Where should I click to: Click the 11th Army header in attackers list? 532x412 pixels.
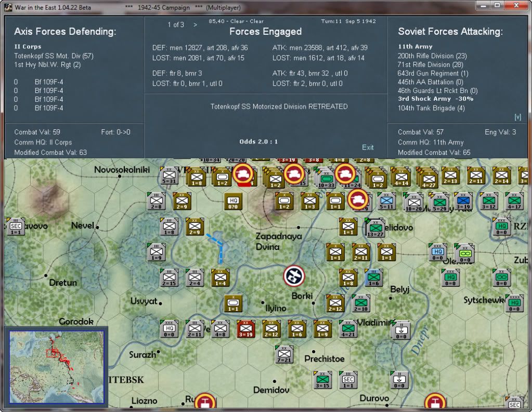click(x=415, y=47)
